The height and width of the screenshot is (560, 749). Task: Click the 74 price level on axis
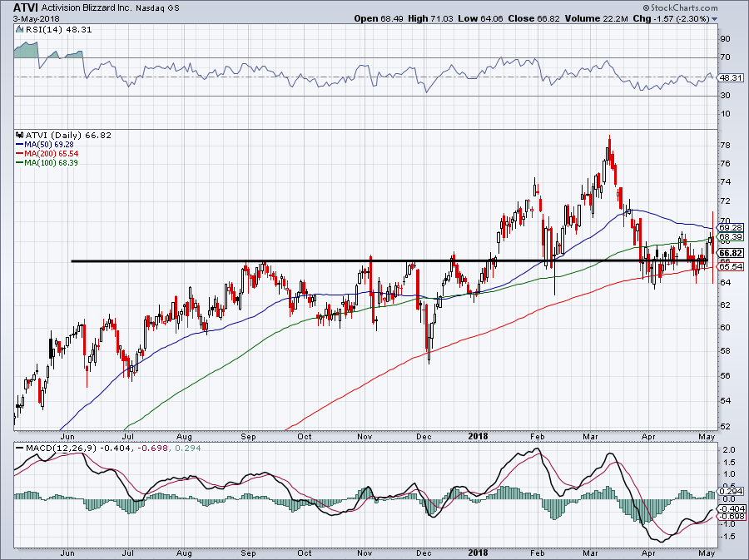coord(725,182)
